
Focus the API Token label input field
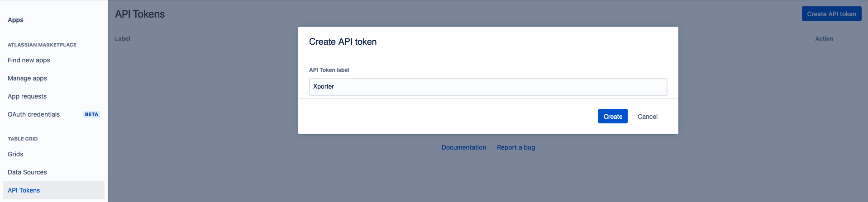(x=488, y=86)
